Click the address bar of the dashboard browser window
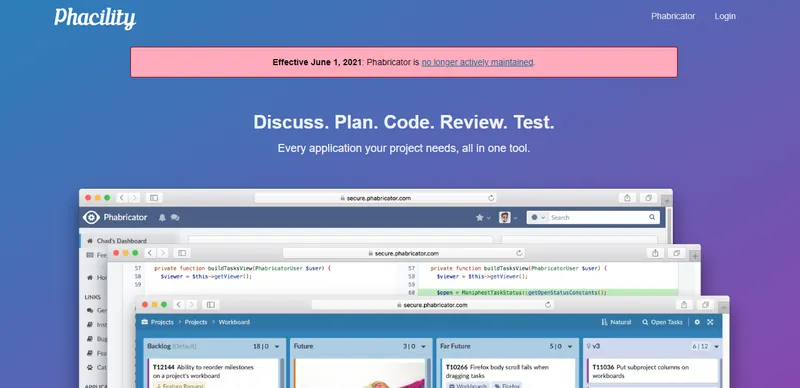 (x=375, y=198)
